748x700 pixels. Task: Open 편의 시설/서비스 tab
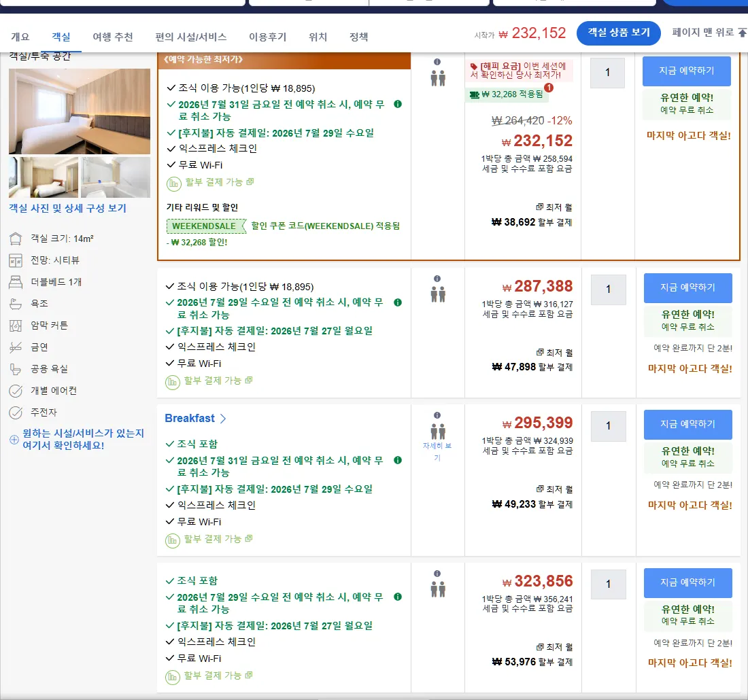(x=191, y=37)
